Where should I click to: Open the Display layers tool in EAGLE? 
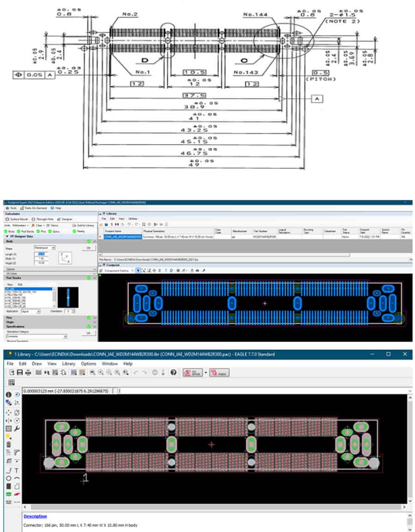pyautogui.click(x=9, y=403)
